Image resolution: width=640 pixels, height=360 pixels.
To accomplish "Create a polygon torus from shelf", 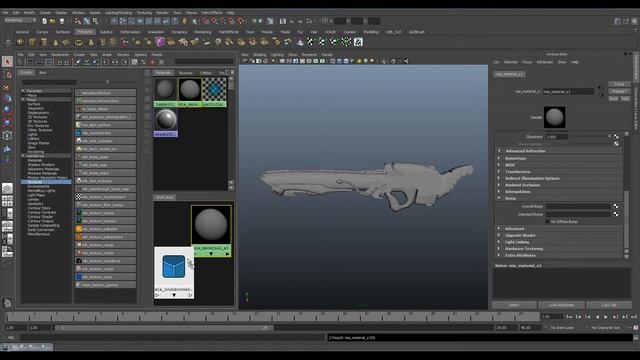I will [x=79, y=42].
